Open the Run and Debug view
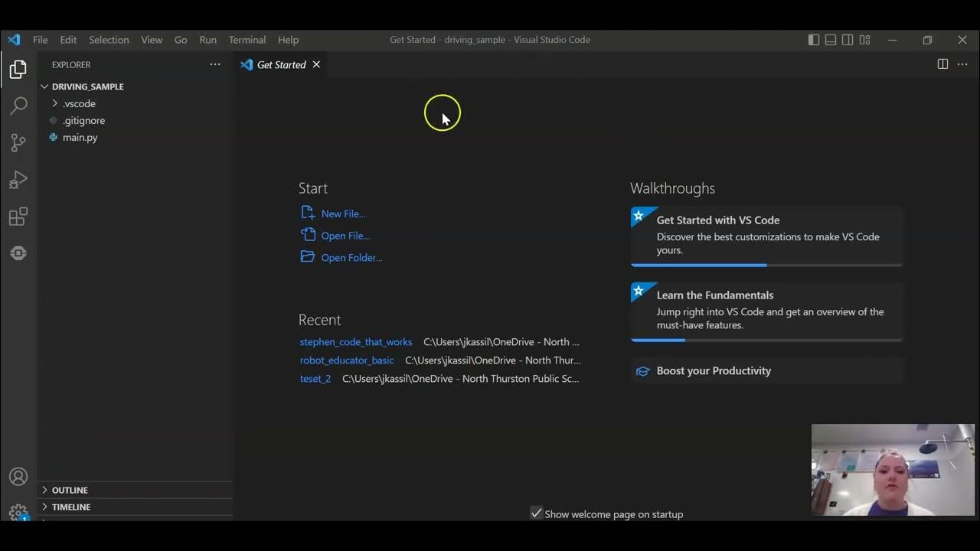The image size is (980, 551). [18, 180]
